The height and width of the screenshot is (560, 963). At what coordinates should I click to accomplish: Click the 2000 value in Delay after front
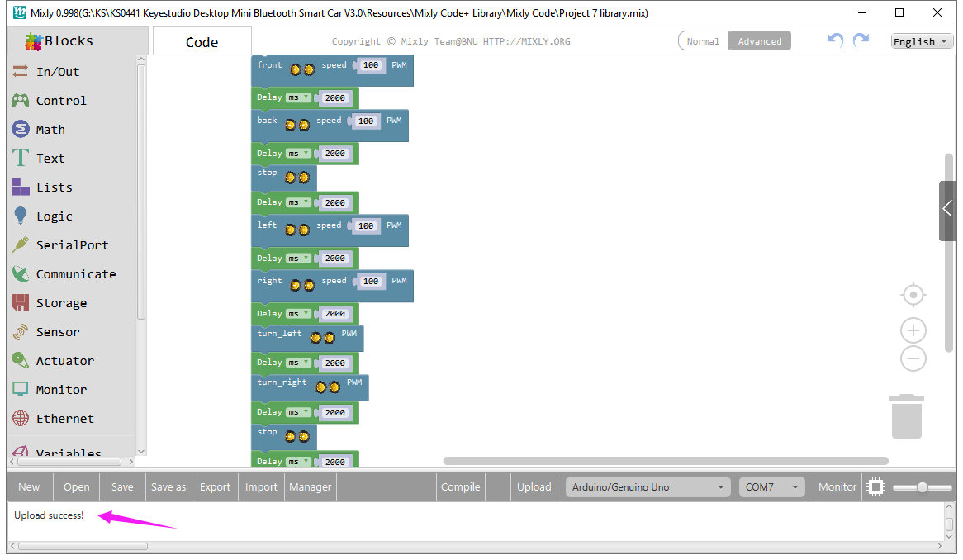click(x=334, y=97)
